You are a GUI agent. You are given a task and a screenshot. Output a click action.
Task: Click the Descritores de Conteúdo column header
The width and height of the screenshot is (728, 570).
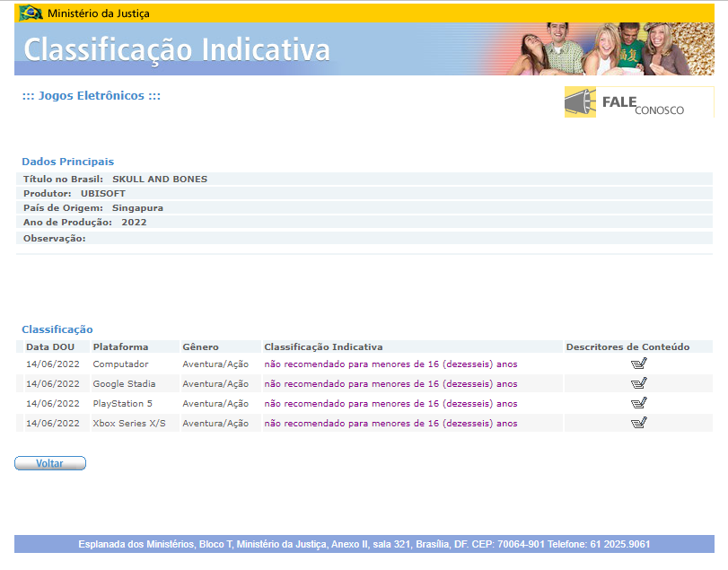click(x=627, y=346)
